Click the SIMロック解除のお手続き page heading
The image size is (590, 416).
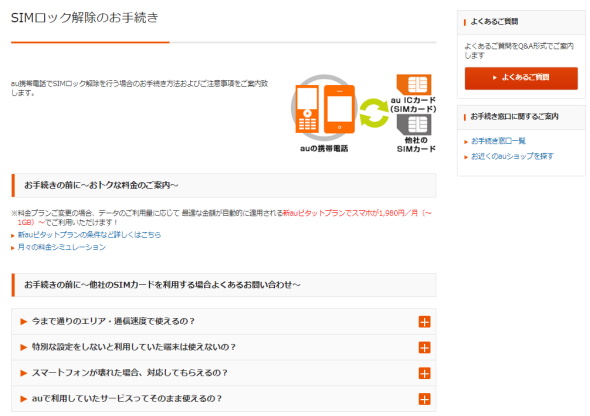pos(85,18)
